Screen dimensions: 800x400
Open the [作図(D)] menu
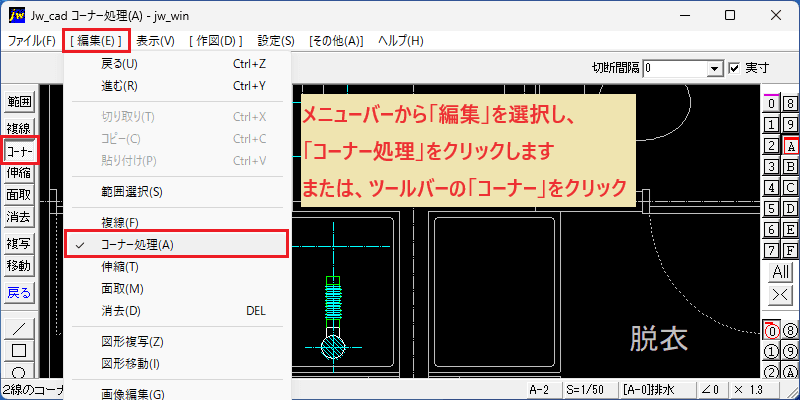215,41
